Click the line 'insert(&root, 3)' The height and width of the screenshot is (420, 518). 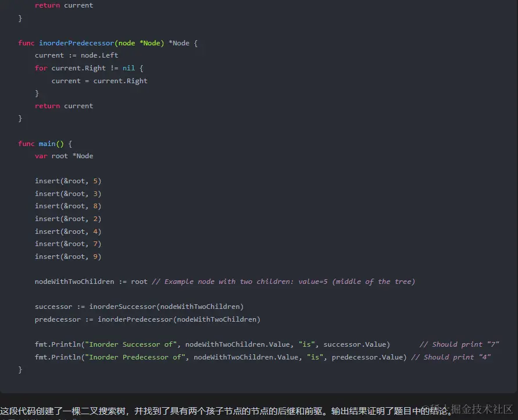click(x=68, y=194)
